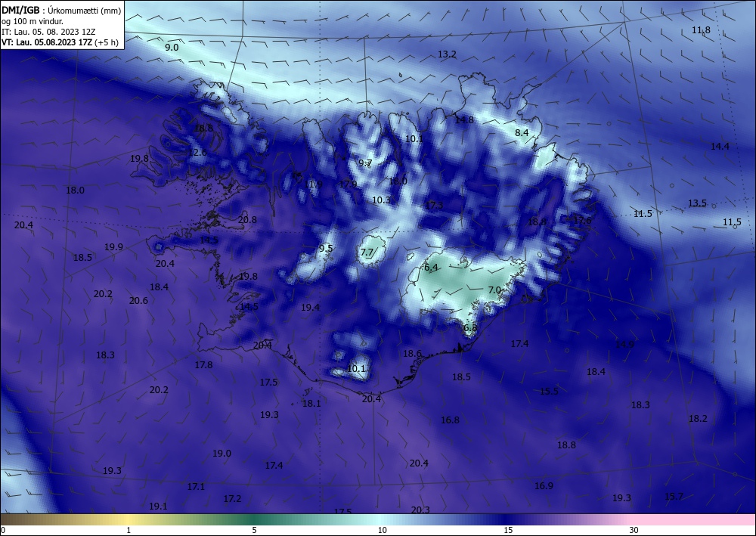Select the 9.7 value on the map
This screenshot has height=536, width=756.
[x=365, y=163]
